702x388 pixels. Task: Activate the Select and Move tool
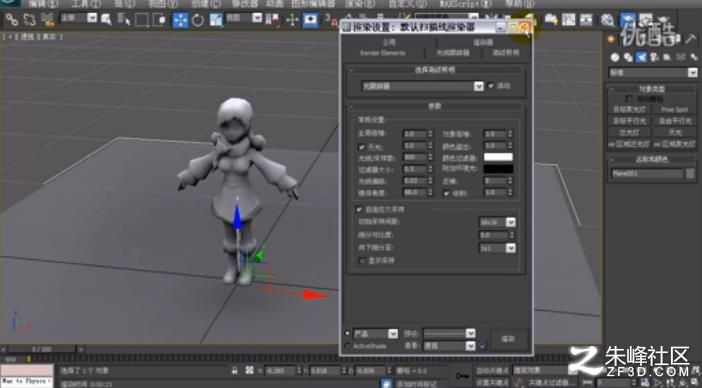point(180,20)
